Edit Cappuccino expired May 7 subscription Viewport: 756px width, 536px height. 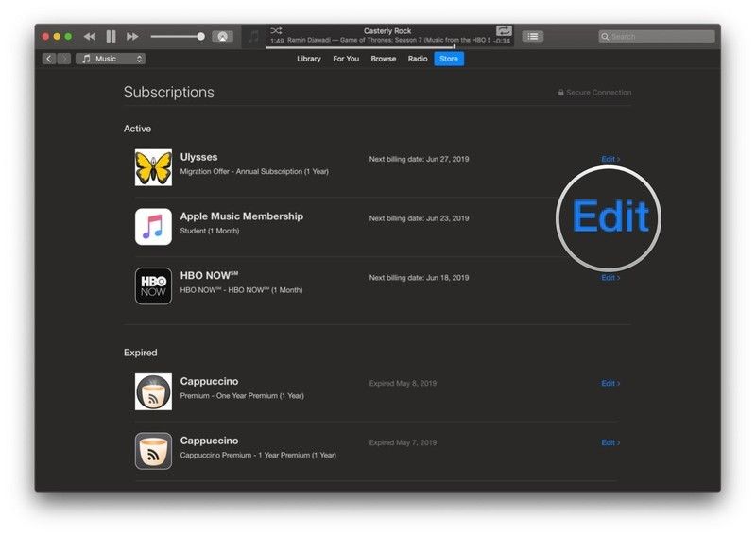click(610, 443)
